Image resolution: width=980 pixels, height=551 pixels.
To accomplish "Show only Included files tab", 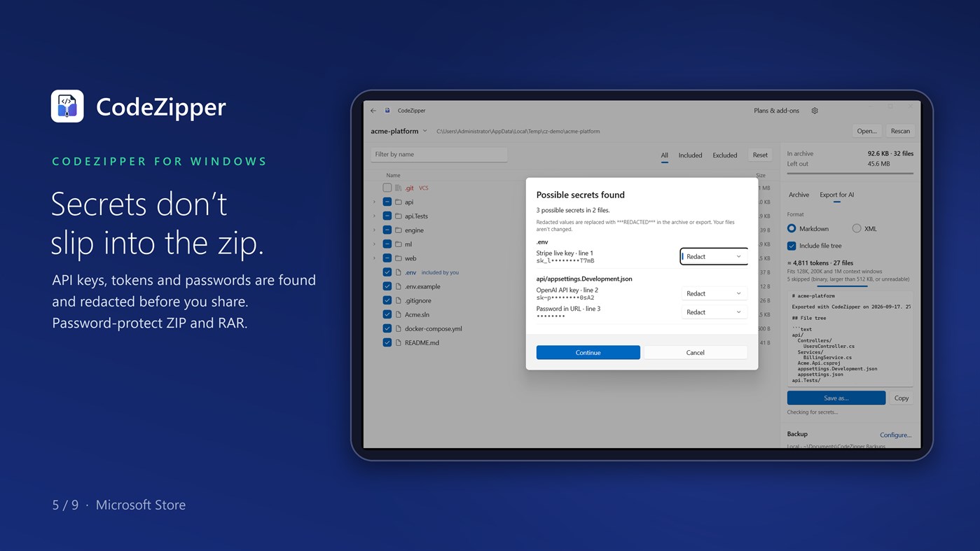I will pos(690,155).
